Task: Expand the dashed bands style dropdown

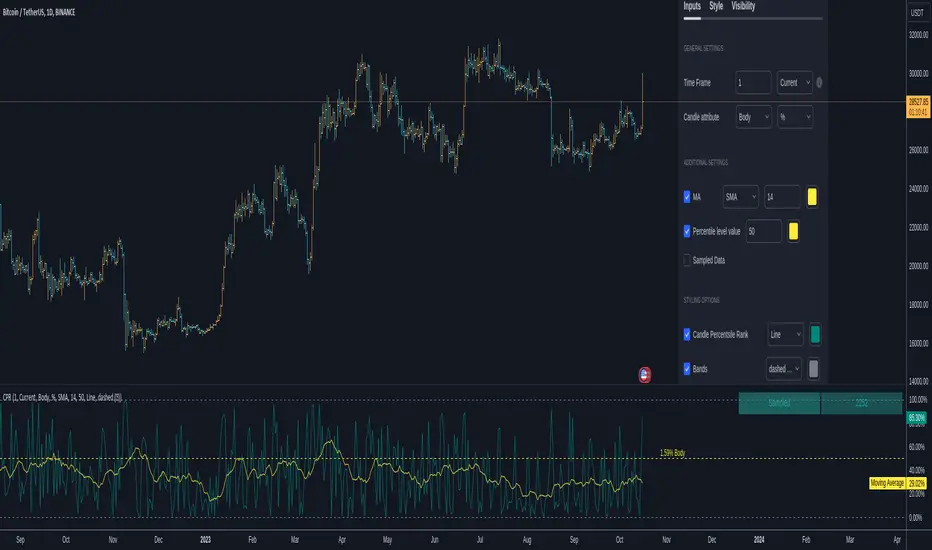Action: point(785,368)
